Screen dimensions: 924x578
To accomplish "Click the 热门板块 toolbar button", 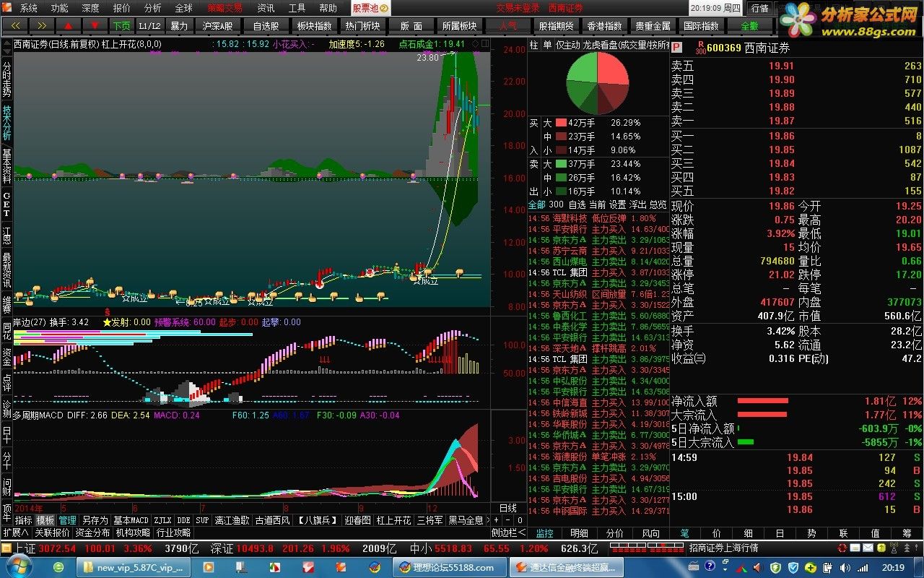I will click(362, 25).
